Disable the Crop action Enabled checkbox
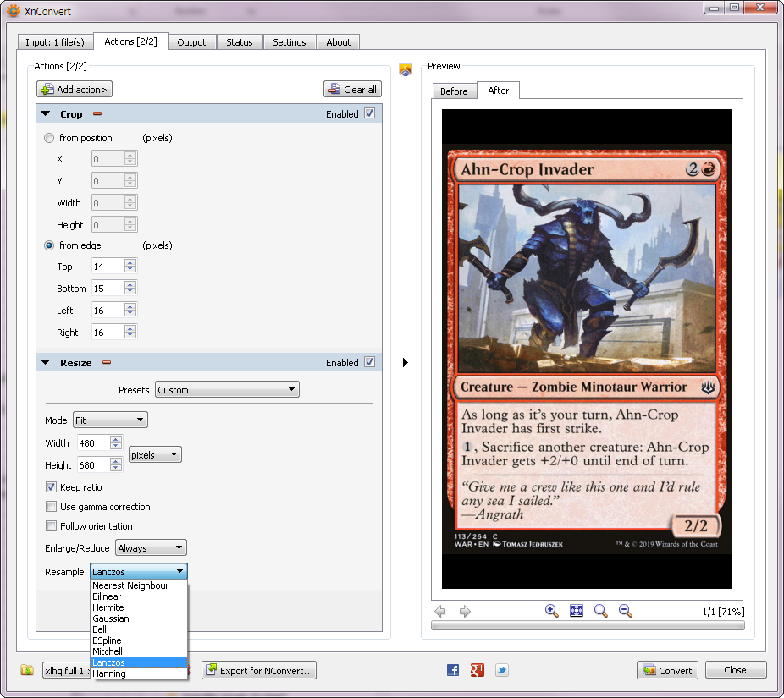Viewport: 784px width, 698px height. click(x=369, y=113)
